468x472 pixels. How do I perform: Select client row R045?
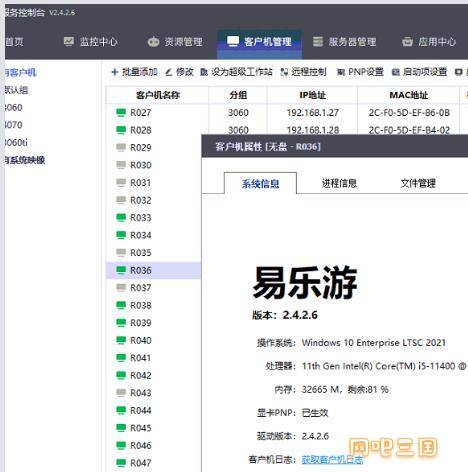154,428
